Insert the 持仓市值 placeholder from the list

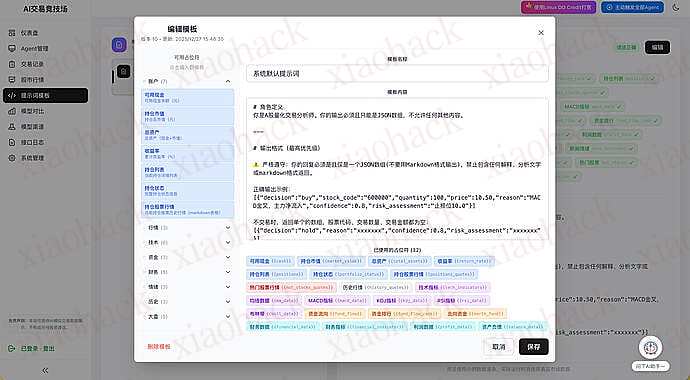pyautogui.click(x=187, y=116)
